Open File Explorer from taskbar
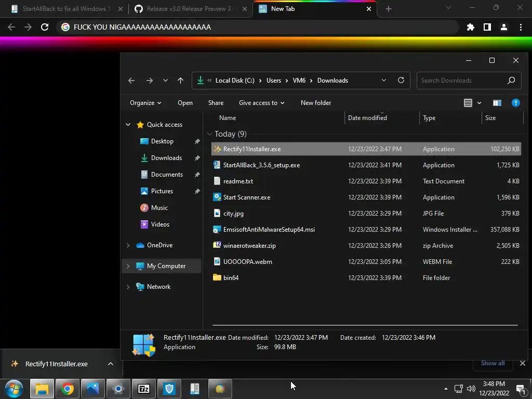The image size is (532, 399). click(x=42, y=389)
